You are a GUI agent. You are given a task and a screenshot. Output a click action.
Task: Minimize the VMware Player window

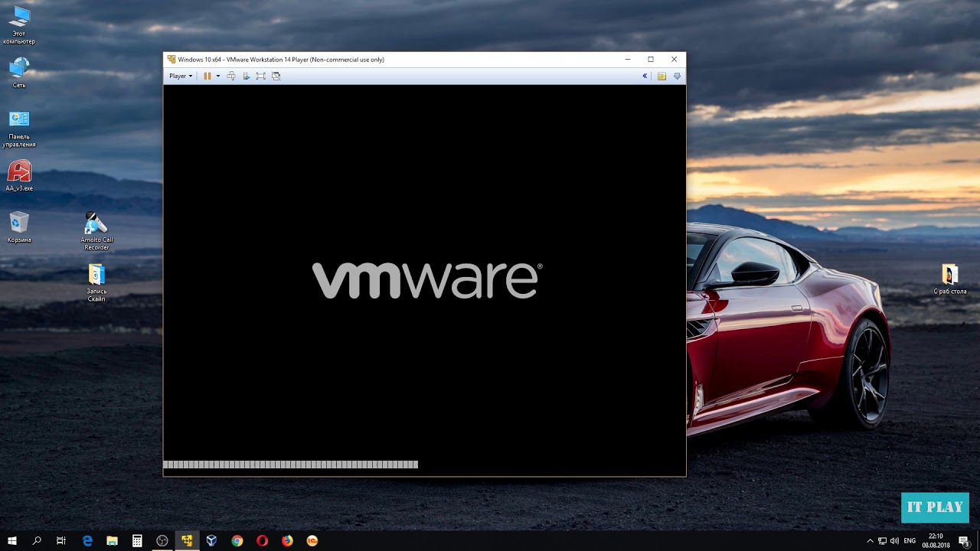(x=628, y=59)
